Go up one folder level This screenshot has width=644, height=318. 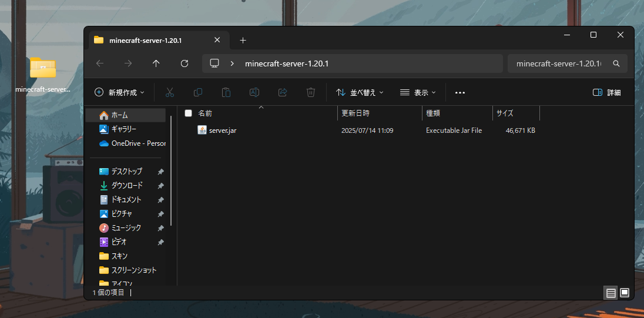coord(156,63)
